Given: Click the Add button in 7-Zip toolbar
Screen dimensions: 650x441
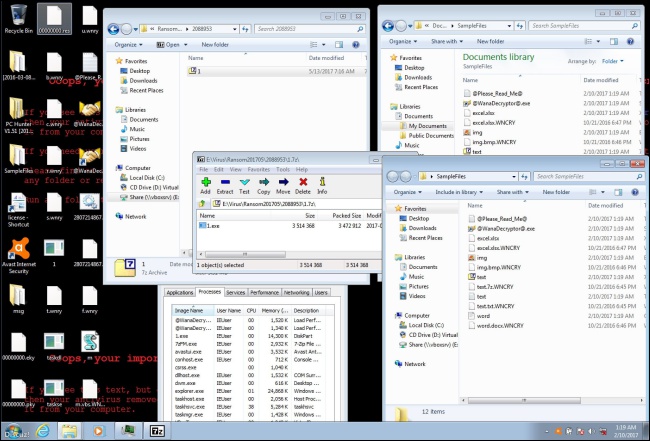Looking at the screenshot, I should pos(206,186).
